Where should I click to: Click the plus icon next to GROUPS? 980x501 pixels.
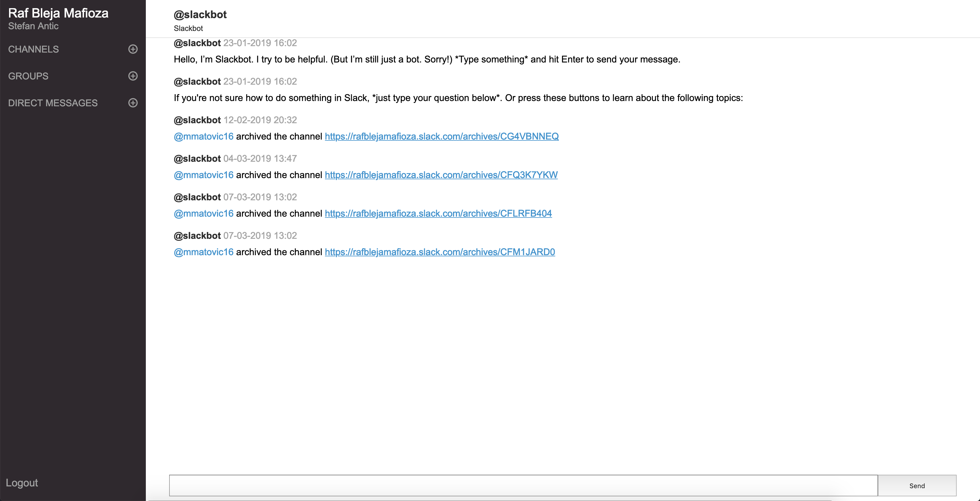point(133,76)
